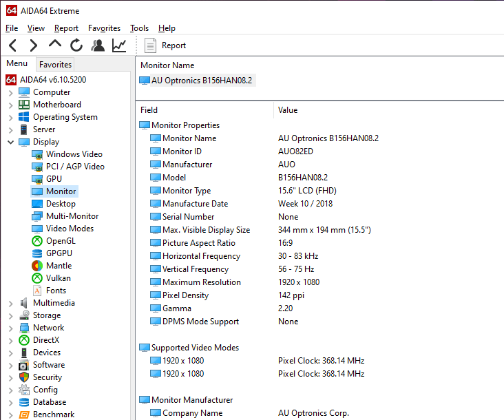Open the Mantle tree item
504x420 pixels.
(x=52, y=266)
